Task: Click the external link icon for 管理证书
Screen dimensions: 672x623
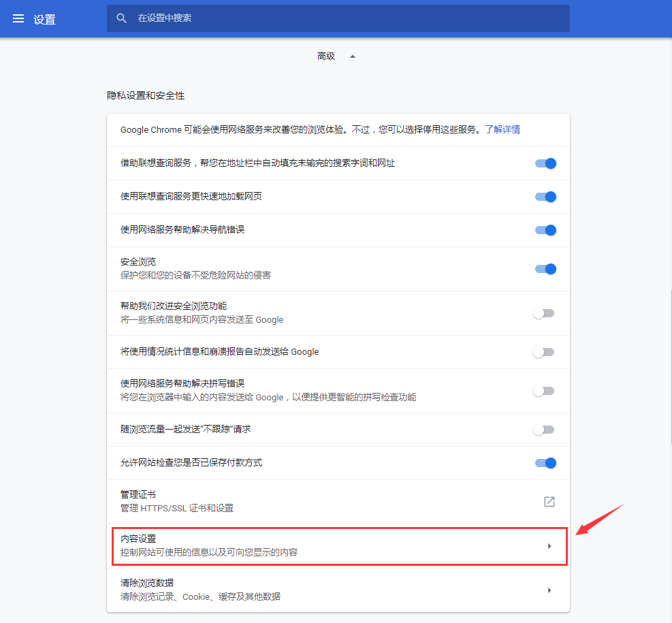Action: point(549,502)
